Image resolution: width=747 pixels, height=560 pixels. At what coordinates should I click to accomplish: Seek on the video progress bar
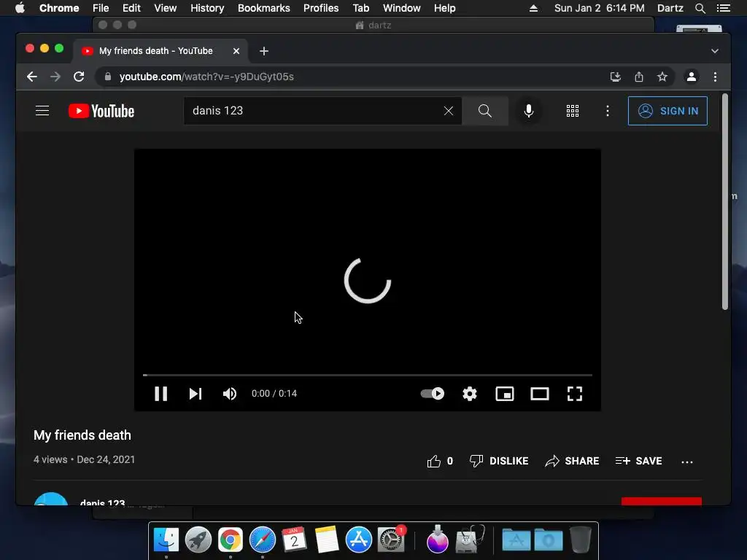point(368,376)
